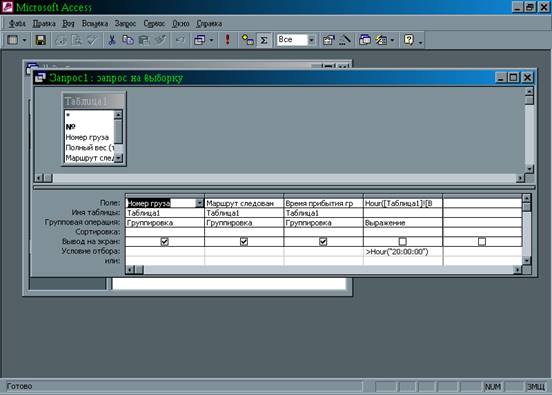Click the Save diskette icon

(x=41, y=40)
